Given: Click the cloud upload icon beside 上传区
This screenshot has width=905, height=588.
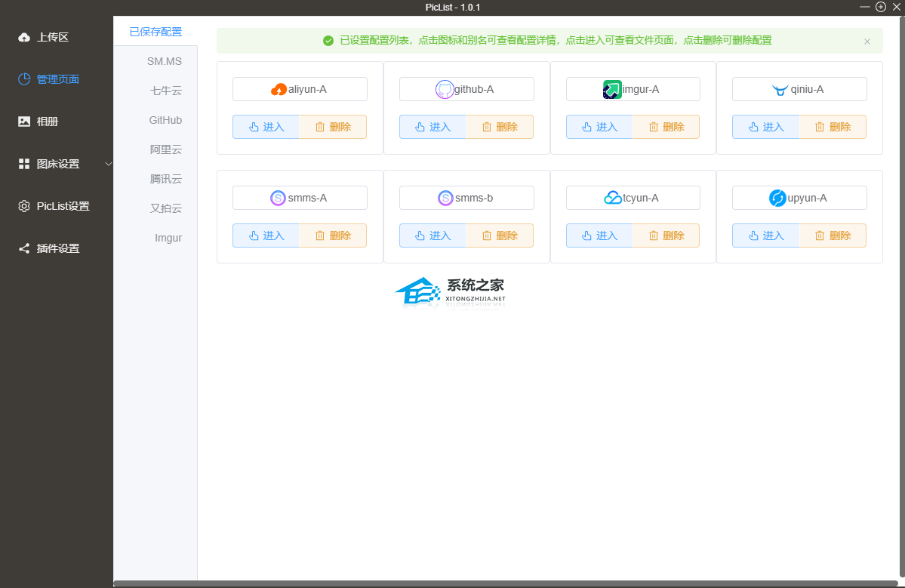Looking at the screenshot, I should pos(24,38).
